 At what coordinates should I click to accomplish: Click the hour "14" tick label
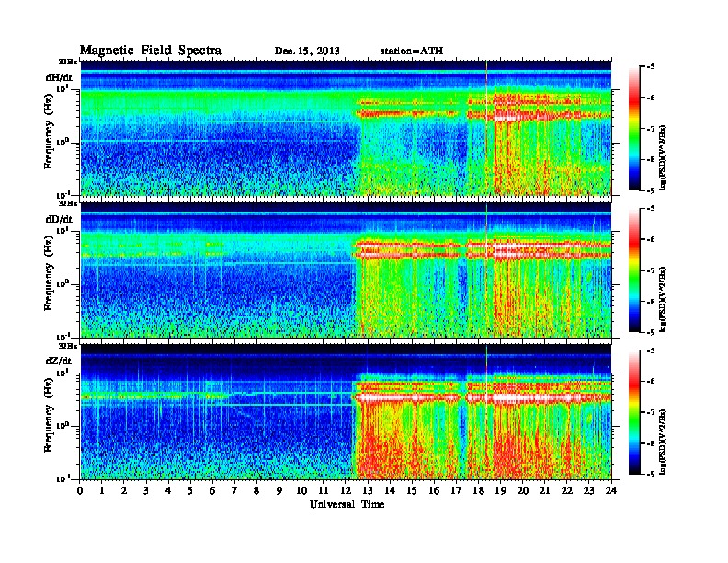coord(390,490)
